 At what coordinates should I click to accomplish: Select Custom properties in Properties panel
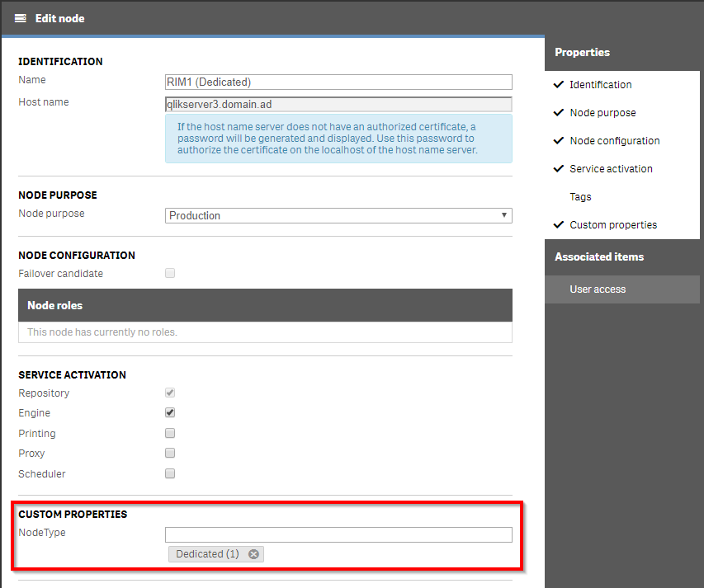[x=613, y=224]
